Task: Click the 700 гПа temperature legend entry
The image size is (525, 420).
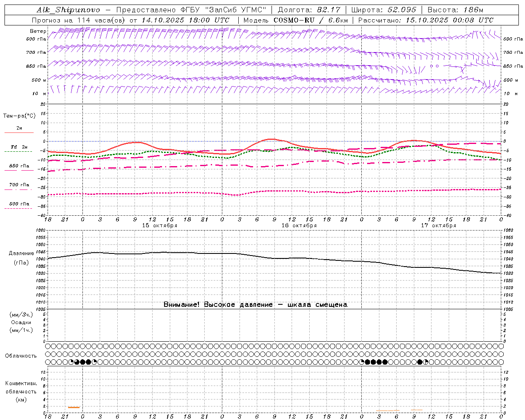Action: click(x=19, y=185)
